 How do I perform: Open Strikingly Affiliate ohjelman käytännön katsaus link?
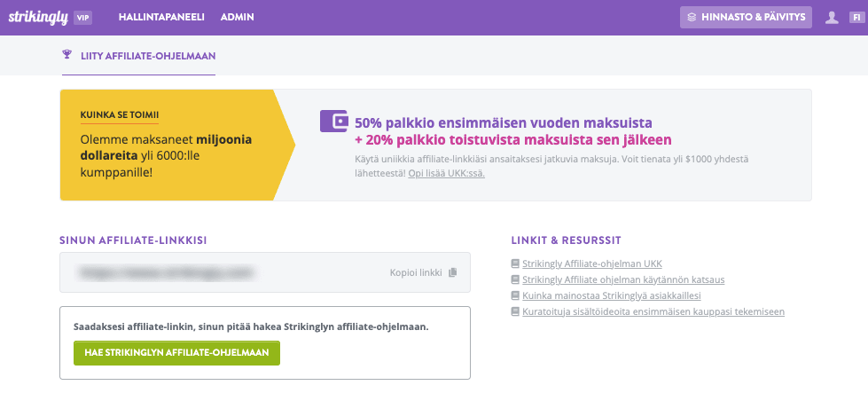tap(623, 279)
